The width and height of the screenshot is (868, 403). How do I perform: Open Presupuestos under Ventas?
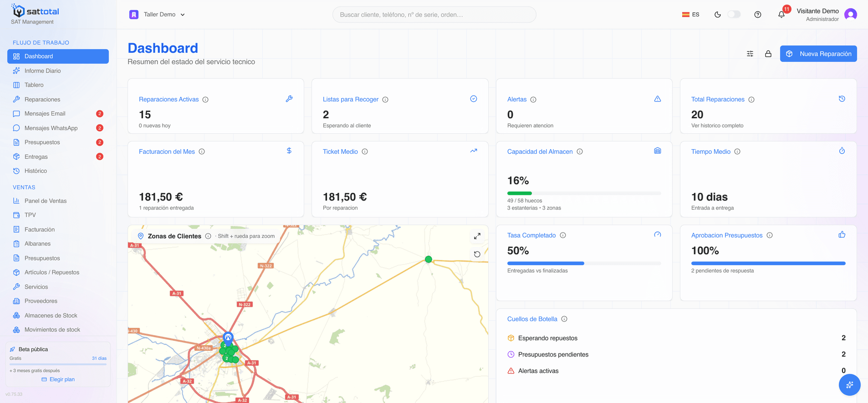pos(58,258)
